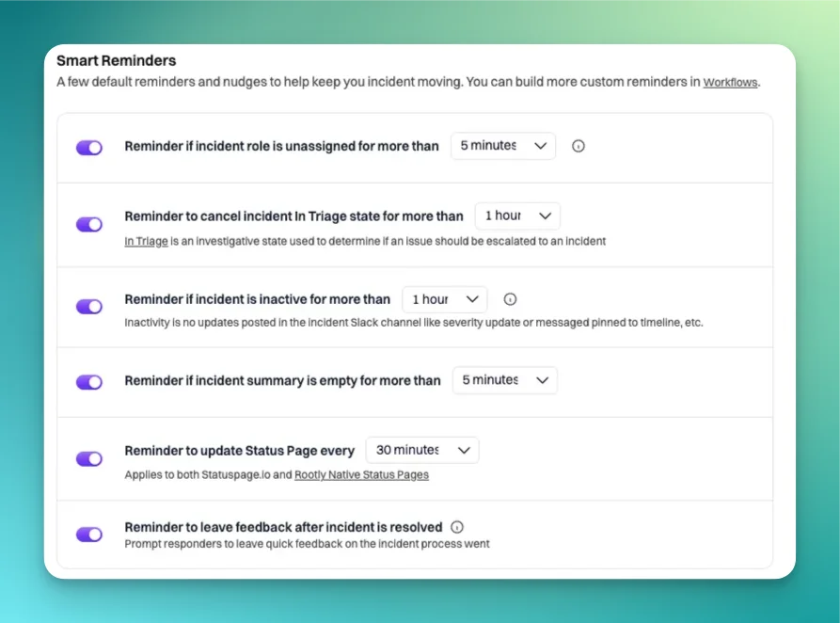Screen dimensions: 840x623
Task: Open the Rootly Native Status Pages link
Action: coord(361,474)
